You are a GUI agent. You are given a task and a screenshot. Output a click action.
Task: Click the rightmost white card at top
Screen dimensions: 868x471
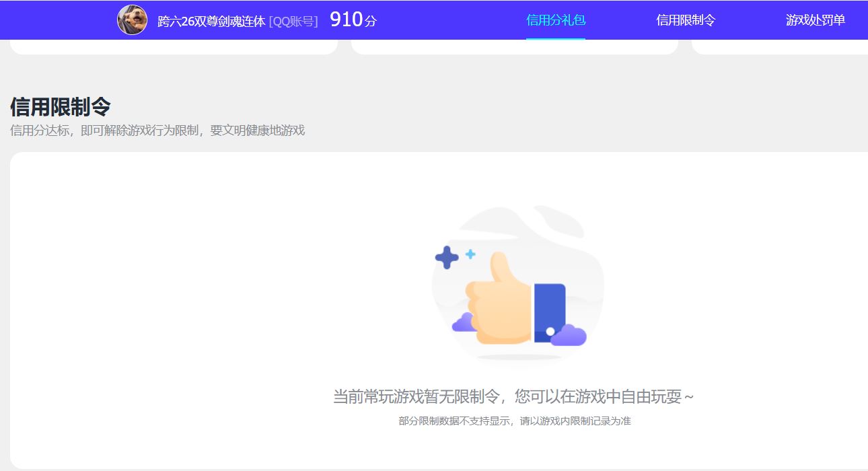click(779, 46)
